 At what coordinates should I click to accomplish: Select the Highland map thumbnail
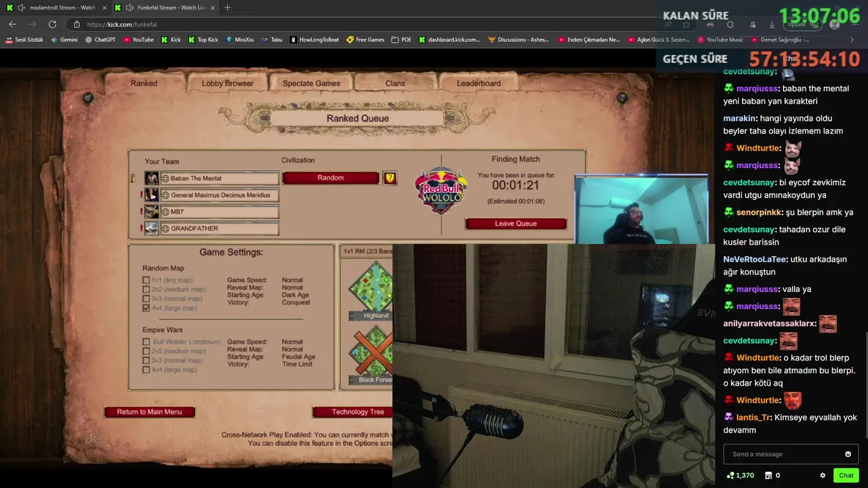371,290
